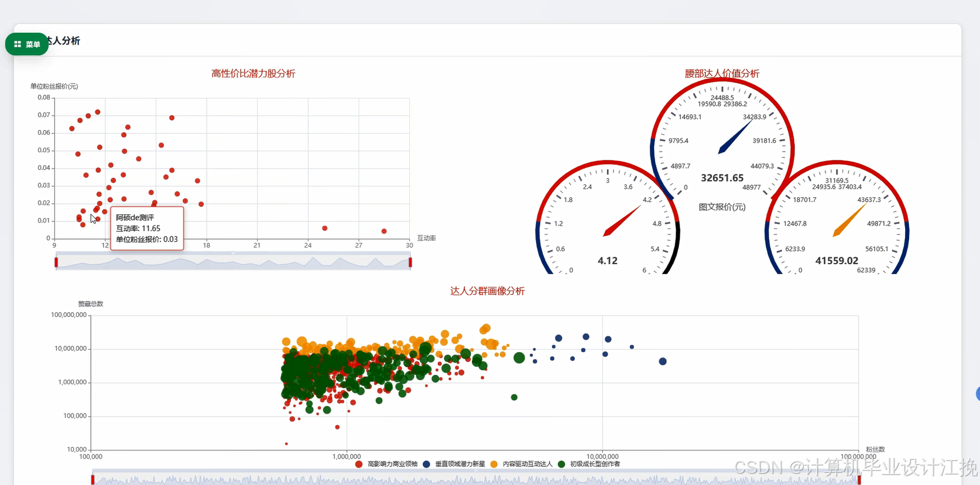Click the 粉丝数 x-axis label
Image resolution: width=980 pixels, height=485 pixels.
point(876,449)
